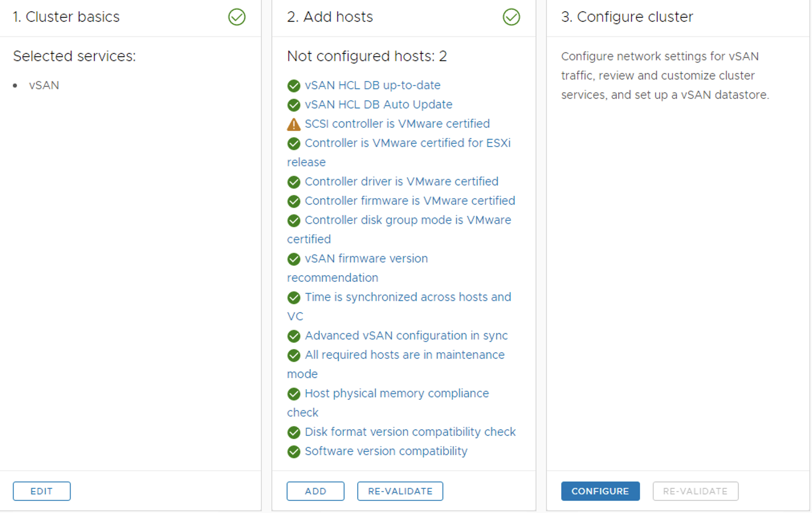Screen dimensions: 812x513
Task: Click the ADD button under Add hosts
Action: 316,491
